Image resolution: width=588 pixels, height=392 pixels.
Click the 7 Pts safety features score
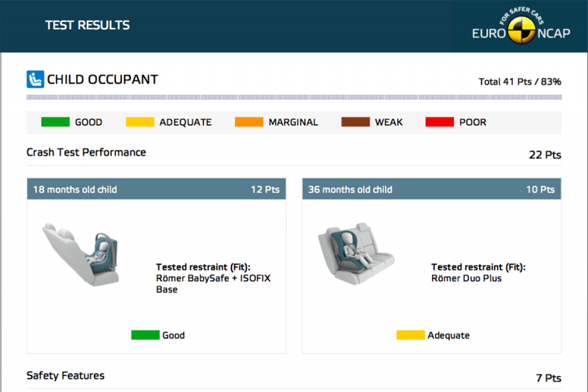pyautogui.click(x=548, y=378)
